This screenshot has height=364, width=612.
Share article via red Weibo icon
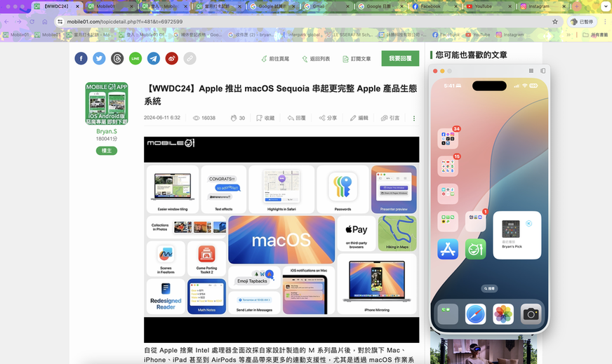(x=172, y=58)
